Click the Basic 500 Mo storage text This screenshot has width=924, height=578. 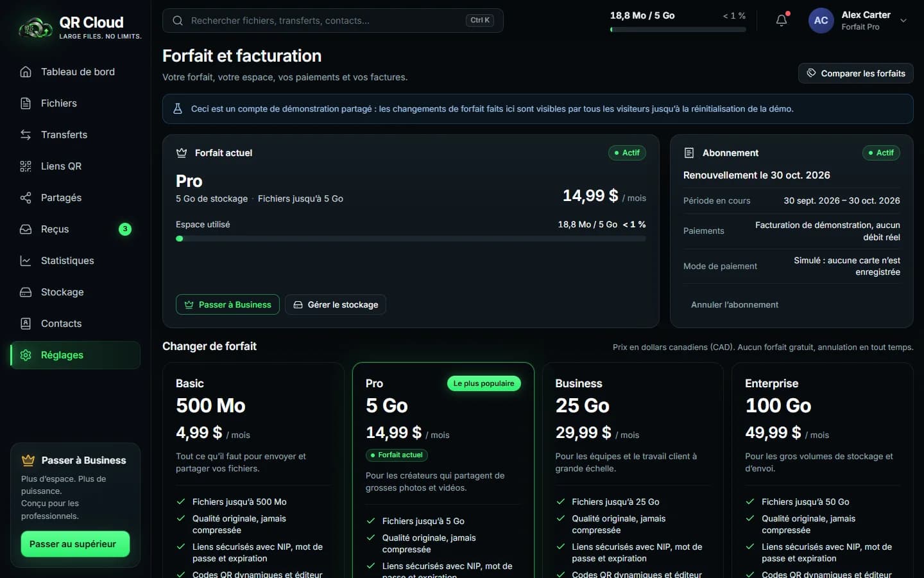coord(210,406)
